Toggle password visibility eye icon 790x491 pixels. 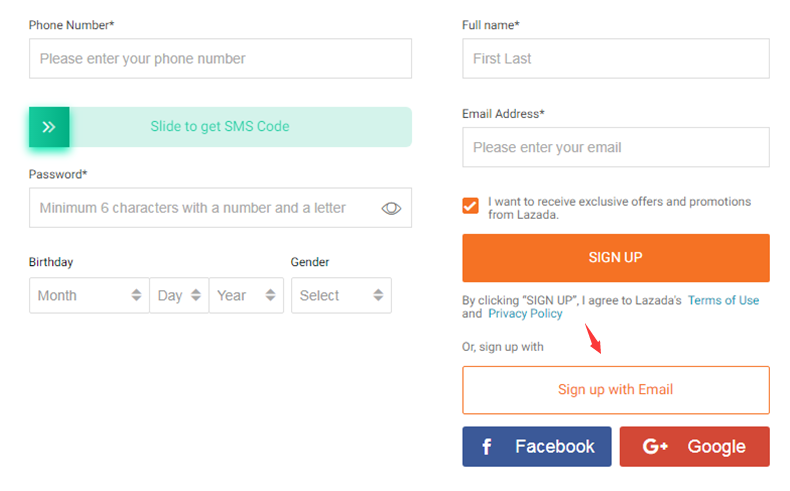[391, 208]
